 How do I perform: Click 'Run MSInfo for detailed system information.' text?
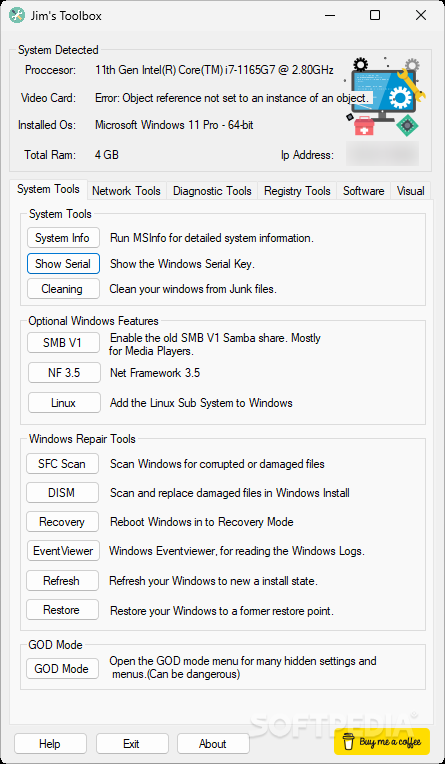212,238
